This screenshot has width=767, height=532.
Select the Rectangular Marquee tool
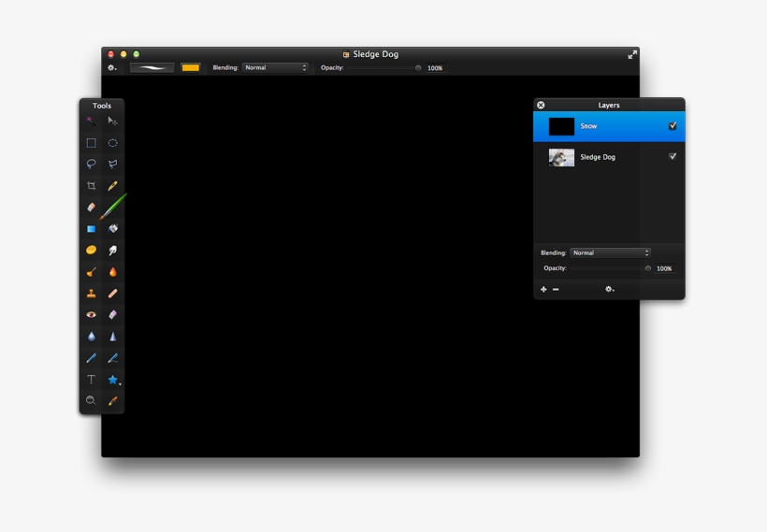click(x=91, y=143)
